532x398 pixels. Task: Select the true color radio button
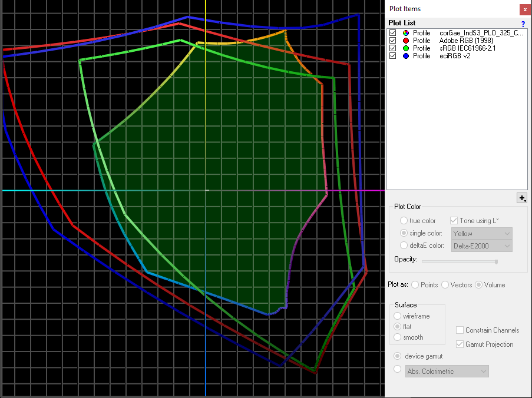click(x=404, y=221)
